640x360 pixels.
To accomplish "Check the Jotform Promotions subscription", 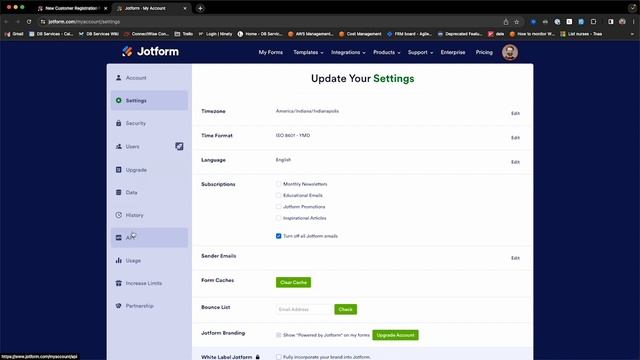I will [278, 207].
